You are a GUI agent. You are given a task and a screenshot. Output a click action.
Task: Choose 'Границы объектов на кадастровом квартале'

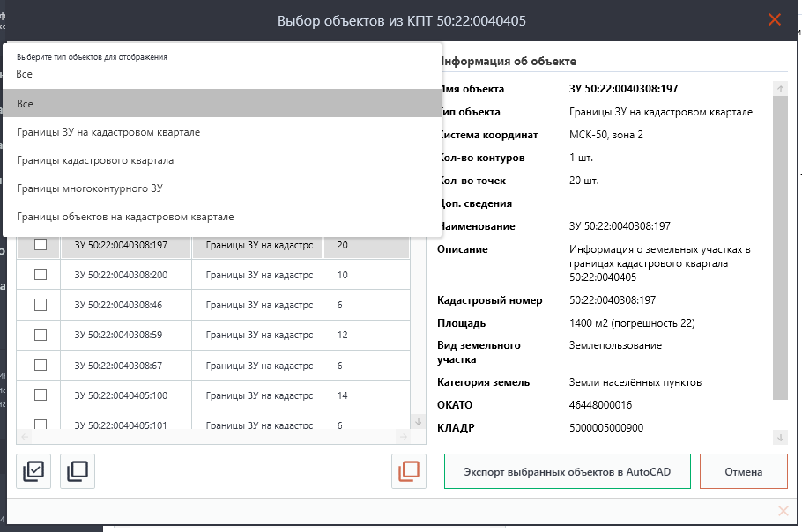click(125, 217)
